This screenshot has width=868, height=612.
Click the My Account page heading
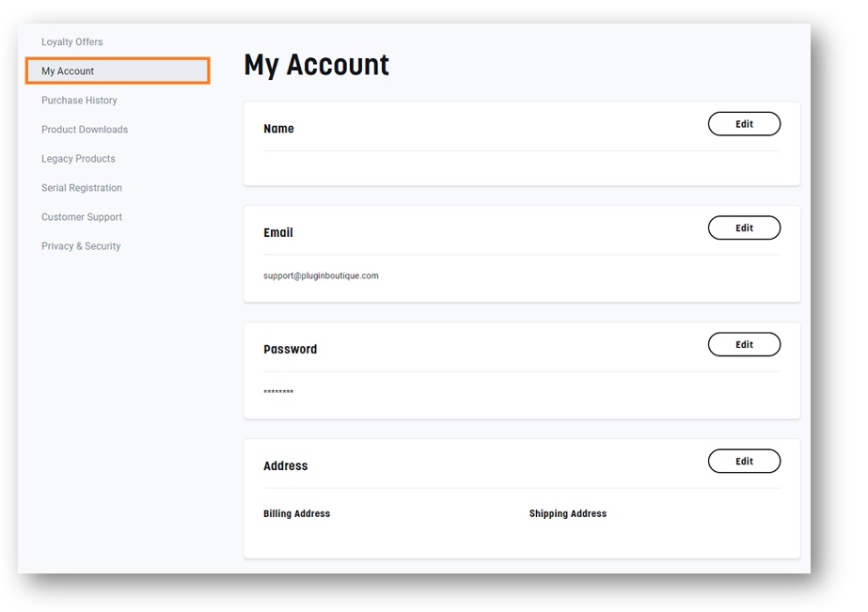point(317,65)
